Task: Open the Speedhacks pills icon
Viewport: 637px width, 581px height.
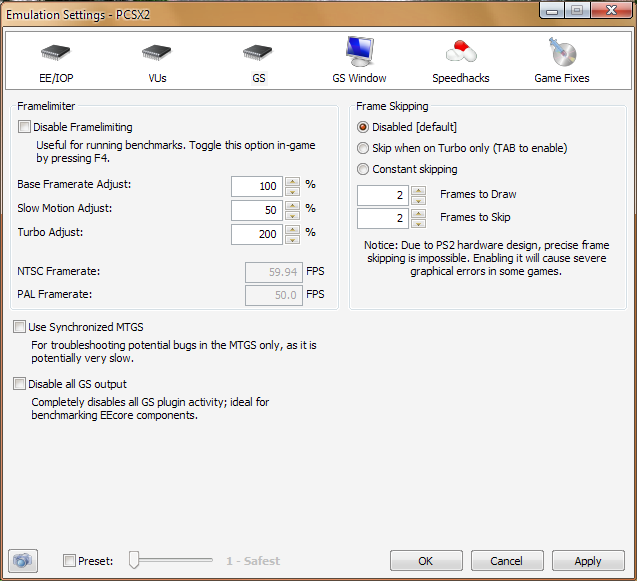Action: pos(461,52)
